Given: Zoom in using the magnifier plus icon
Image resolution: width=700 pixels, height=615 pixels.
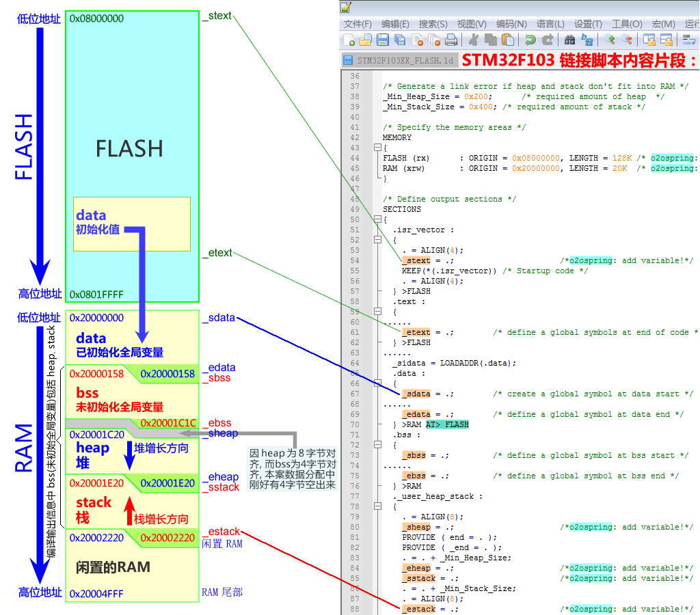Looking at the screenshot, I should click(610, 40).
